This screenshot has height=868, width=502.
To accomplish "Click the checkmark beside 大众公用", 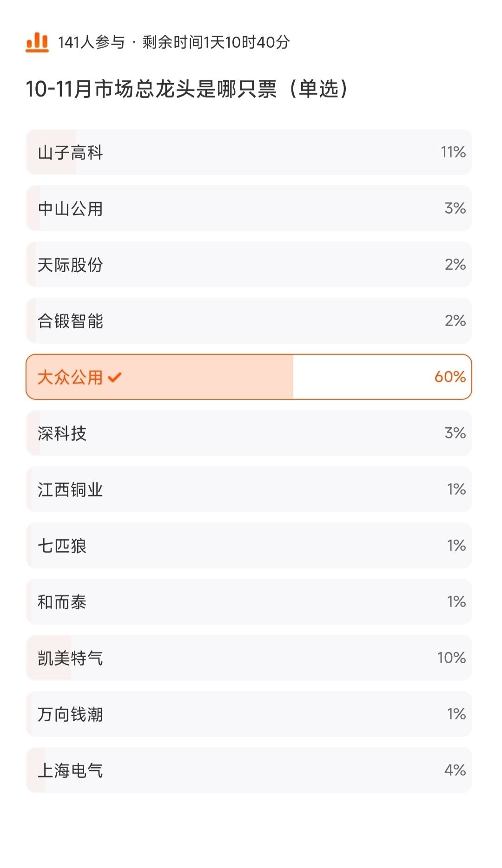I will 114,377.
